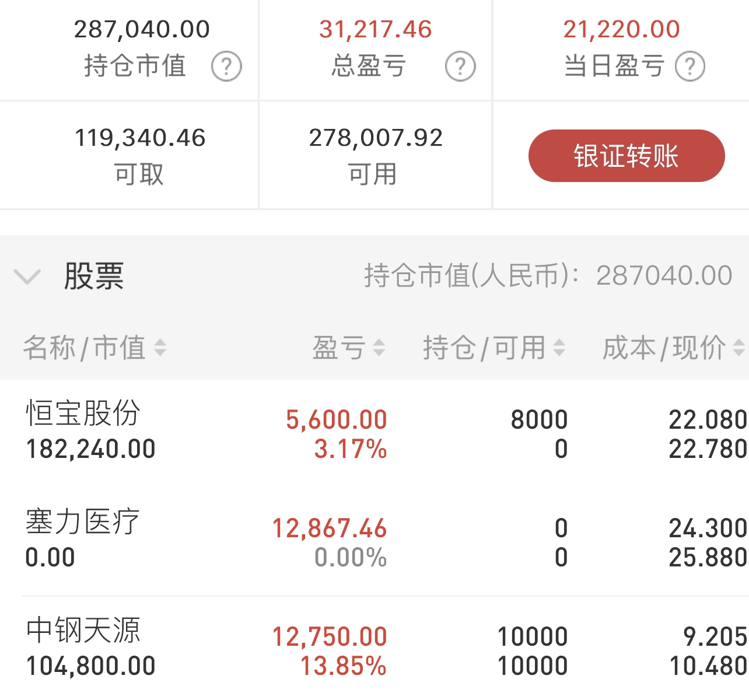Open help icon for 当日盈亏

click(x=690, y=66)
